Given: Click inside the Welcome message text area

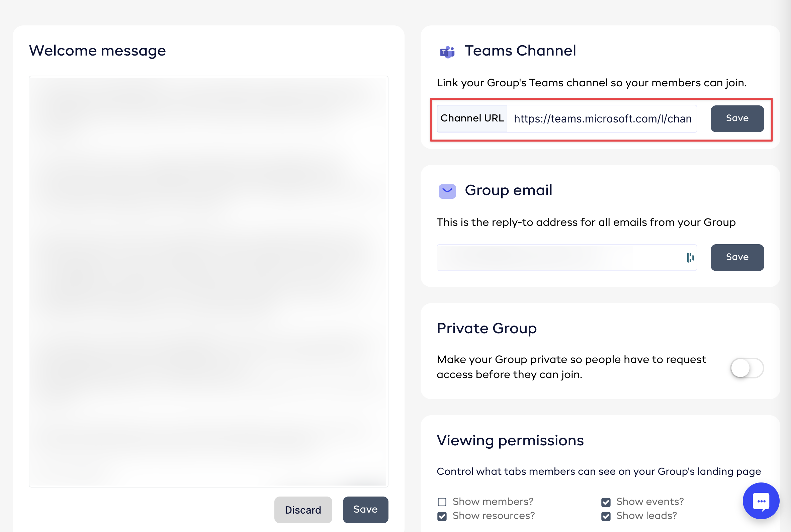Looking at the screenshot, I should pyautogui.click(x=208, y=281).
